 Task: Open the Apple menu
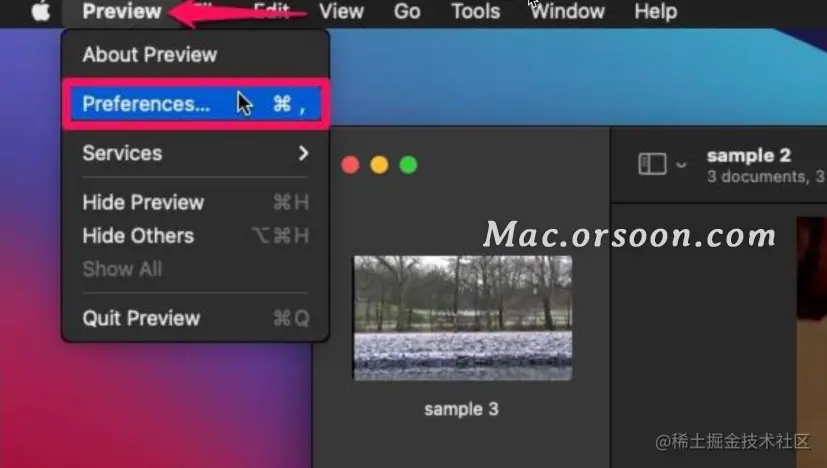click(x=41, y=11)
